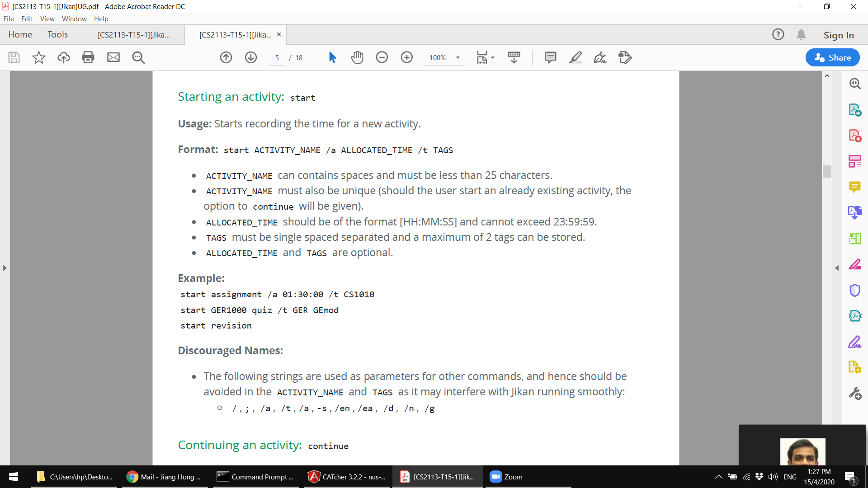Open Export PDF tool in right pane
The height and width of the screenshot is (488, 868).
click(x=854, y=110)
